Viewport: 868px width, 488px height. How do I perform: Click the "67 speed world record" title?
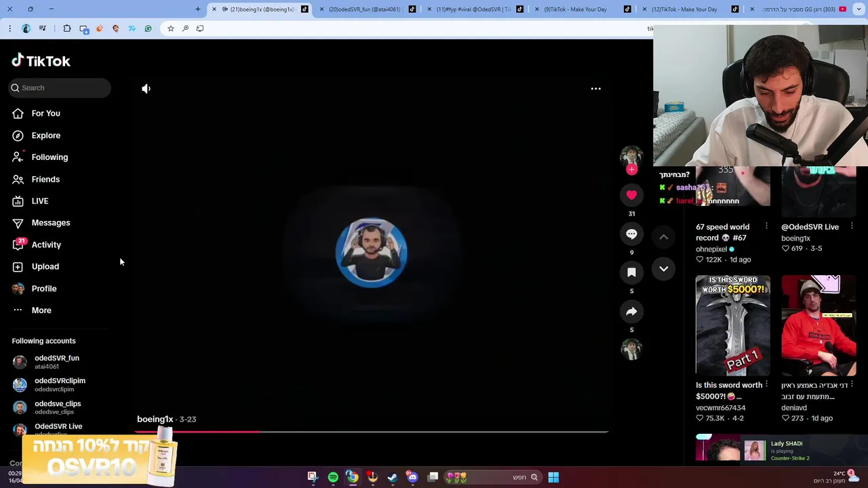[x=722, y=232]
